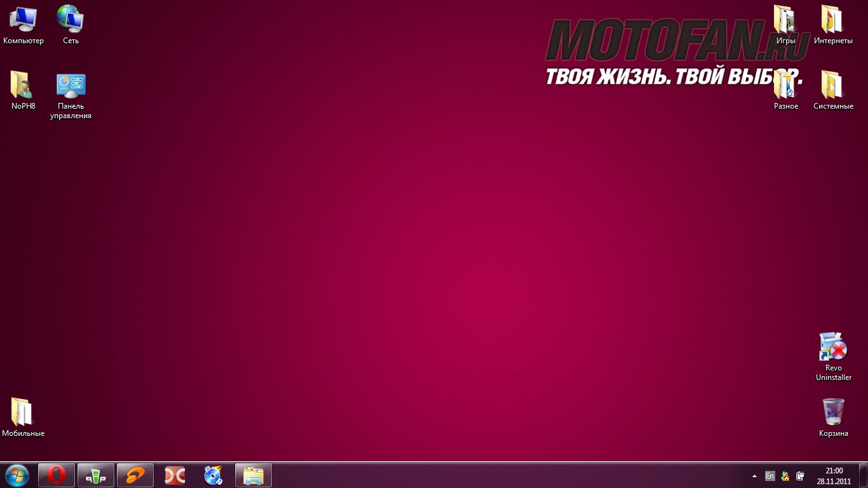
Task: Open Панель управления shortcut
Action: [71, 95]
